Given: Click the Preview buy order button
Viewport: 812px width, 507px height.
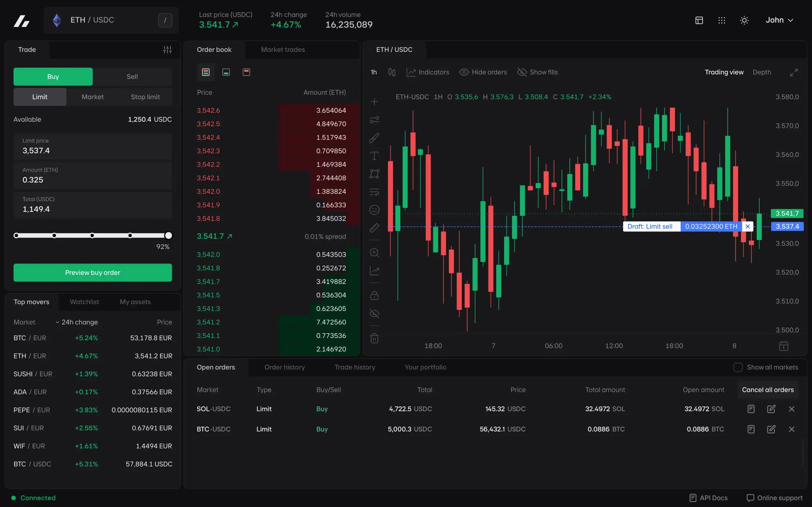Looking at the screenshot, I should point(92,272).
